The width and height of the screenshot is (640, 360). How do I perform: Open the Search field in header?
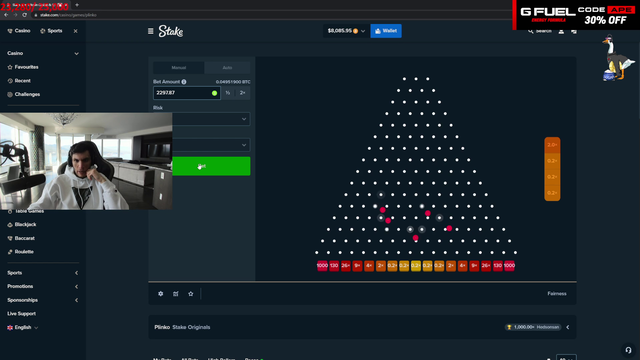pos(540,31)
